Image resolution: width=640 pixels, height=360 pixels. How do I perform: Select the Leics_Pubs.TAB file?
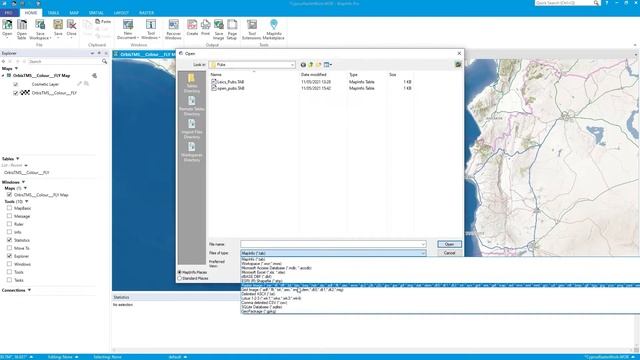(x=228, y=82)
